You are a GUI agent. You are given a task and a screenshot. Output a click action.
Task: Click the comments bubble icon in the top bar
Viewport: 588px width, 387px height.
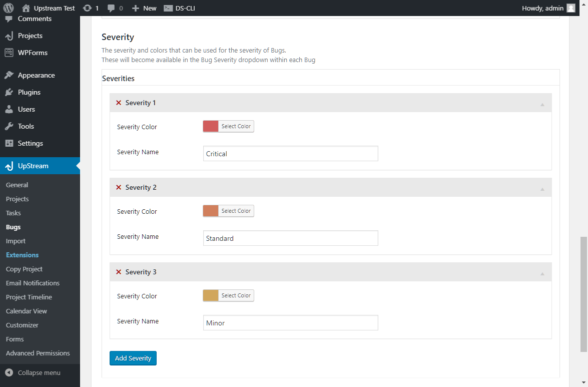[111, 8]
